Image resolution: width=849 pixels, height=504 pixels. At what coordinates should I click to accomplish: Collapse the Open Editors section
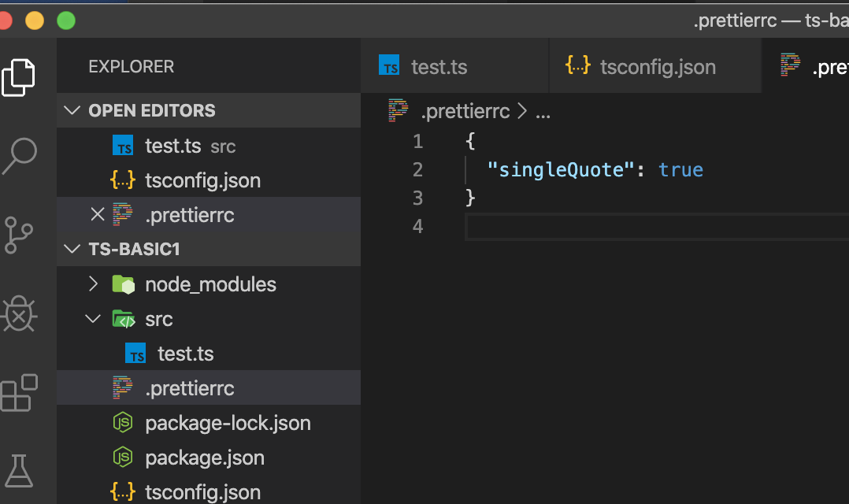coord(73,110)
